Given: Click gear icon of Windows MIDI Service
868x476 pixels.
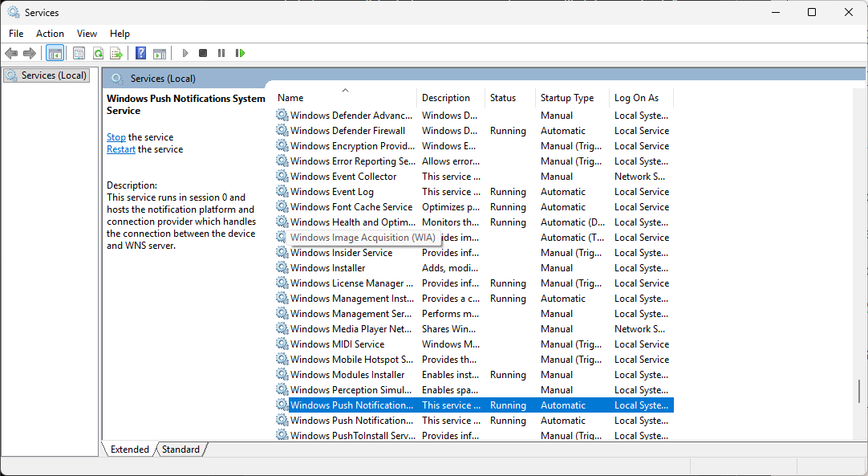Looking at the screenshot, I should point(282,344).
